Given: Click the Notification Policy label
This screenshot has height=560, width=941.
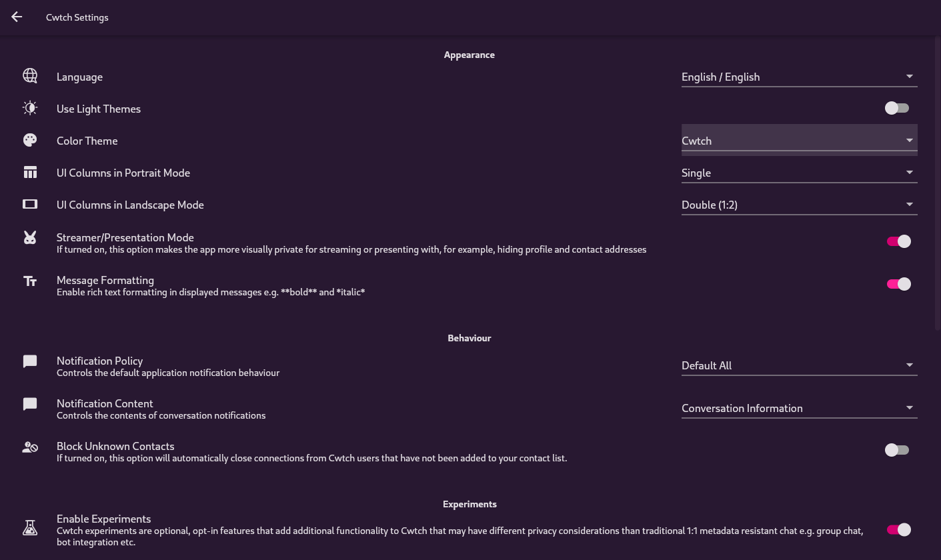Looking at the screenshot, I should click(x=100, y=361).
